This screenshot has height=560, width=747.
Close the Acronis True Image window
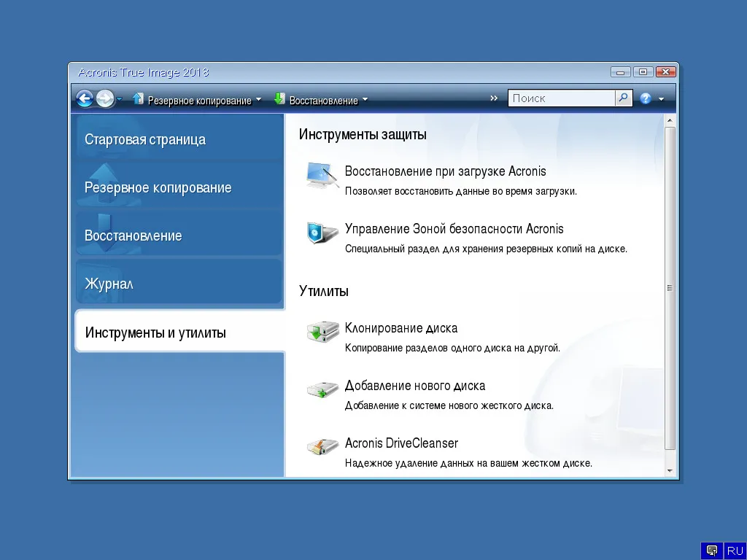click(665, 72)
